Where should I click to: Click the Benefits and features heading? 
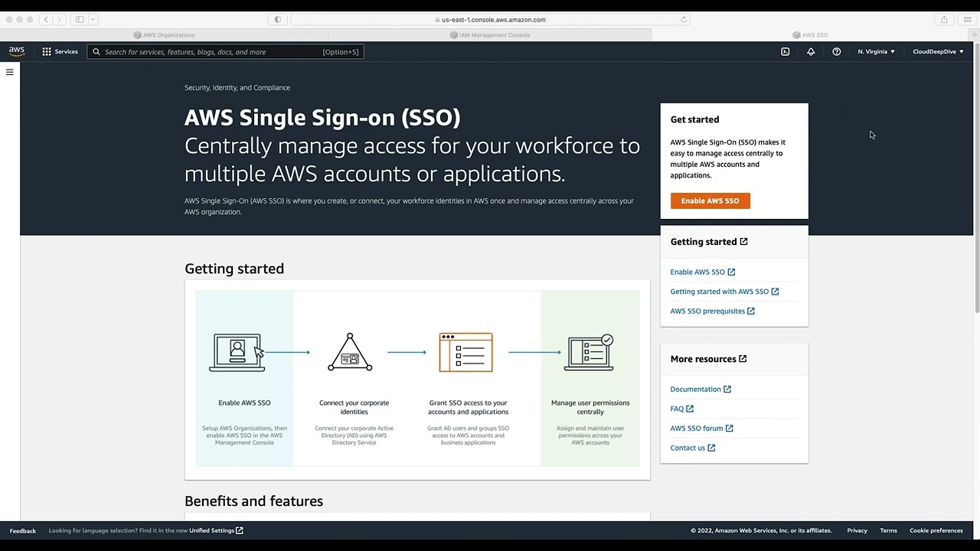point(253,501)
